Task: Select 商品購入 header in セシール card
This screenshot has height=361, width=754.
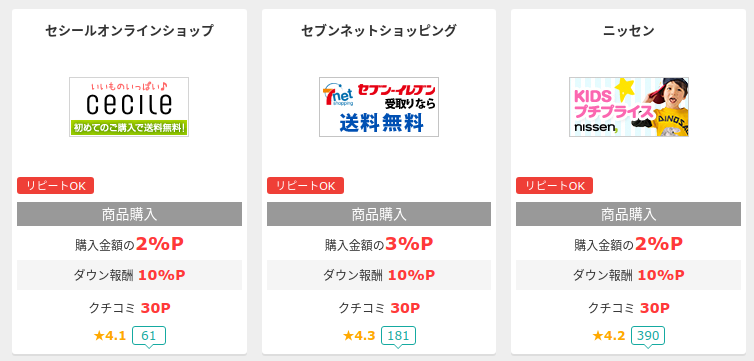Action: tap(129, 214)
